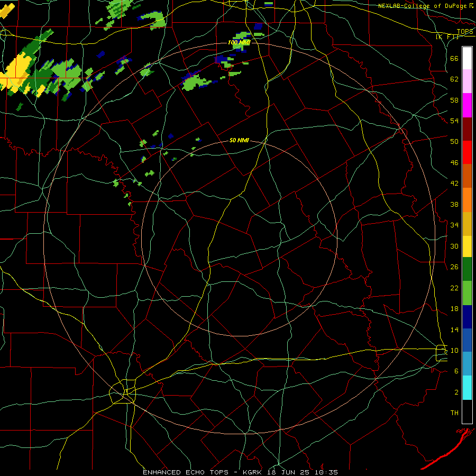Click the legend value 14
476x476 pixels.
[454, 329]
